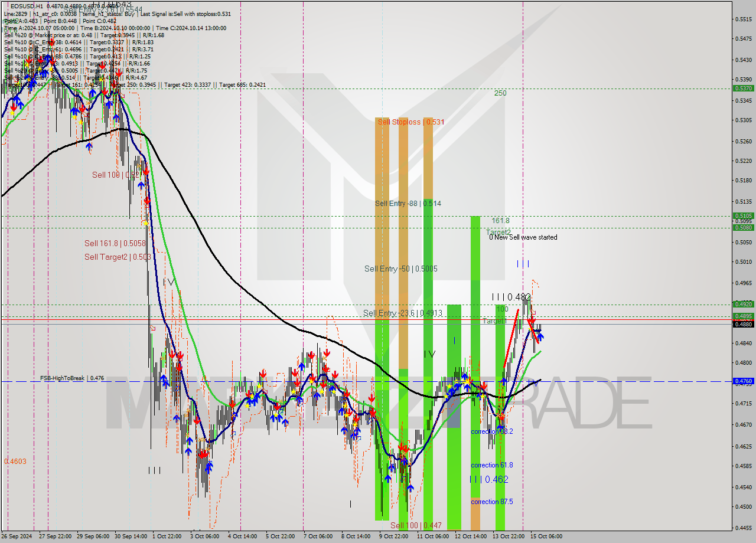The width and height of the screenshot is (756, 543).
Task: Click the green '161.8' level label
Action: click(500, 220)
